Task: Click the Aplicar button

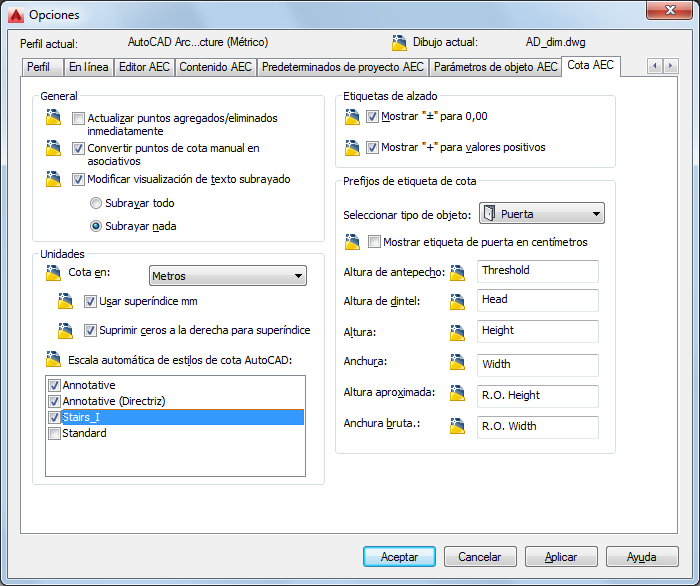Action: point(561,557)
